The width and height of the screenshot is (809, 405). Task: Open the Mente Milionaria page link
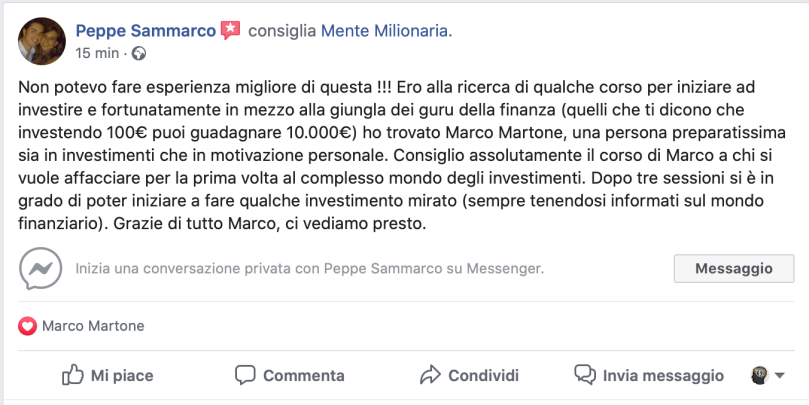385,31
